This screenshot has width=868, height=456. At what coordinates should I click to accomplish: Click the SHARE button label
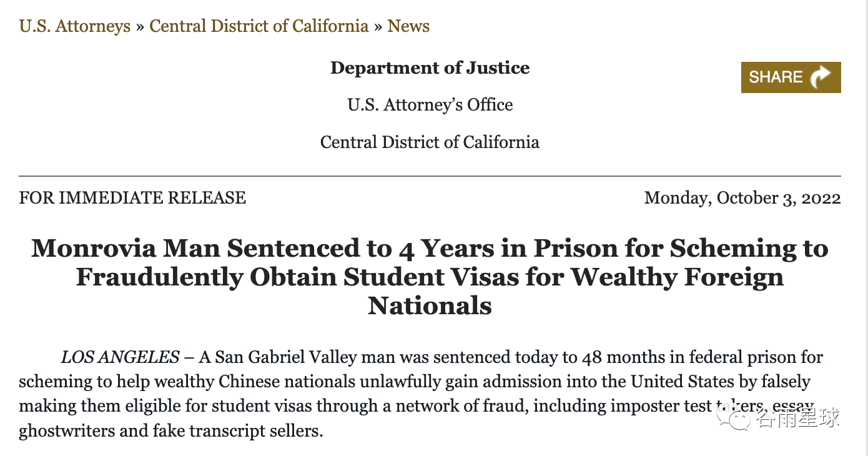tap(776, 77)
